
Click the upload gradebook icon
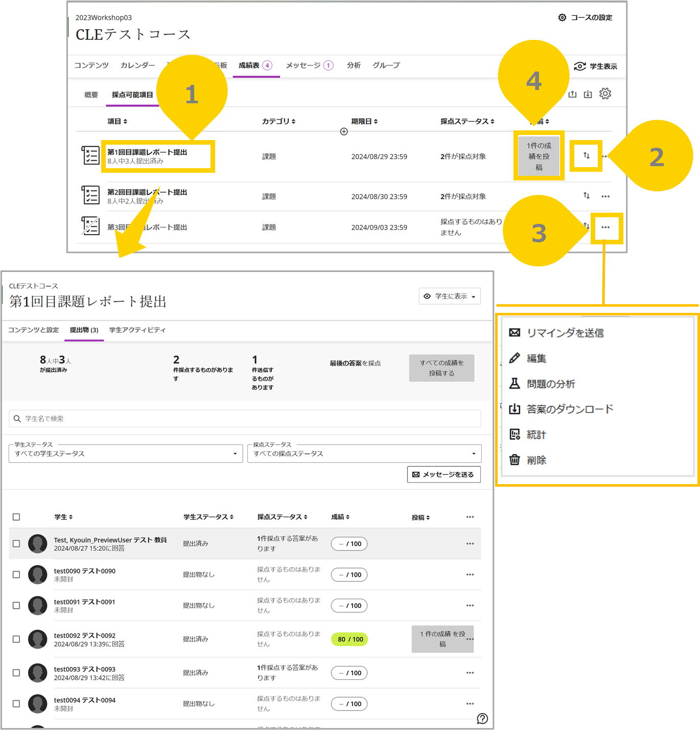pos(572,94)
